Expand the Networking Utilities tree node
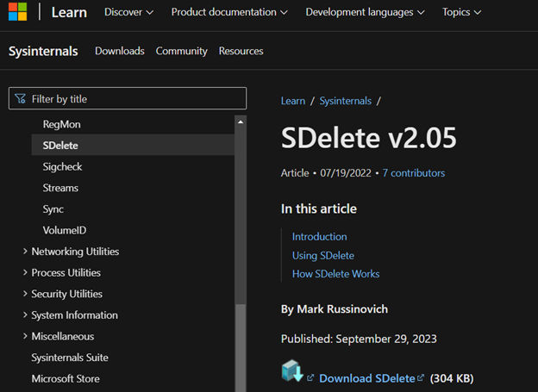538x392 pixels. [25, 252]
